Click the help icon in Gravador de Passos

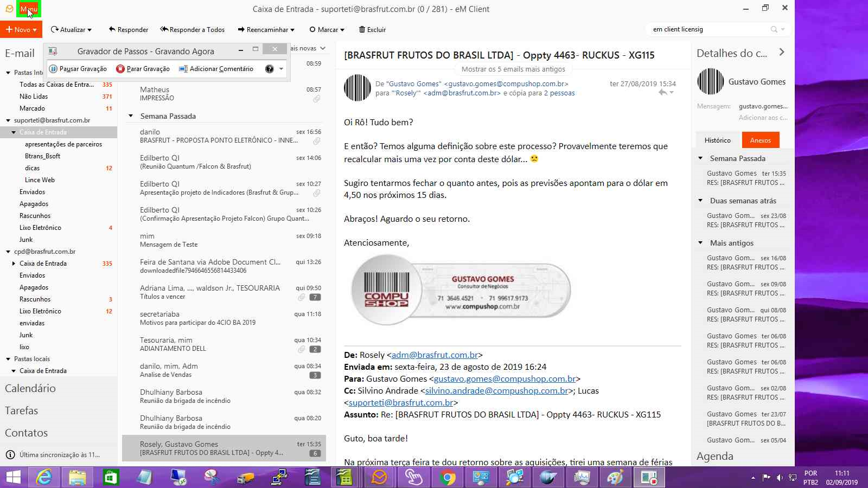pyautogui.click(x=269, y=69)
